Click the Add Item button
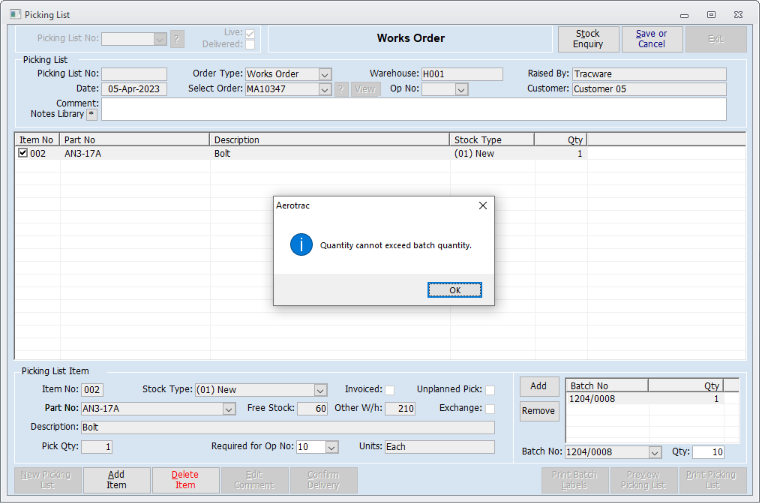This screenshot has width=760, height=503. click(x=116, y=480)
